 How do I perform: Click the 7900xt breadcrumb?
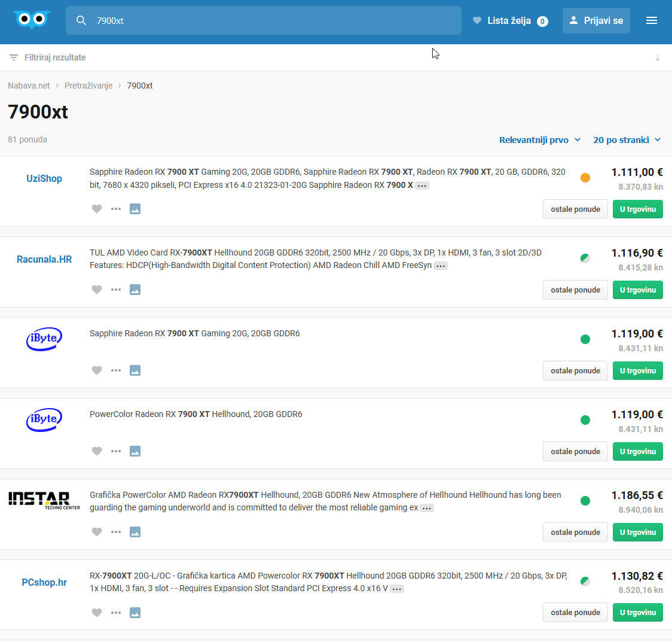coord(140,86)
